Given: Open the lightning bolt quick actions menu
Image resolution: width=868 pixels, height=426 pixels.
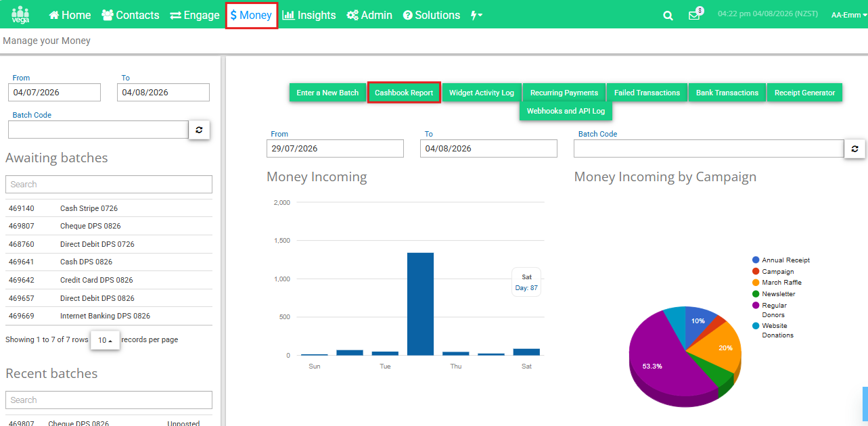Looking at the screenshot, I should pos(476,15).
